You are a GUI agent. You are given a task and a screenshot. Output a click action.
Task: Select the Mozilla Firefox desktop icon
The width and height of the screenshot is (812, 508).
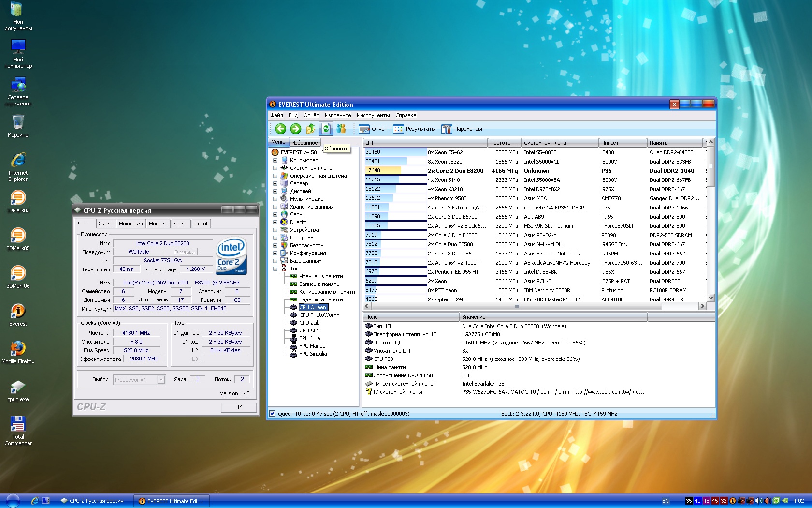[18, 352]
